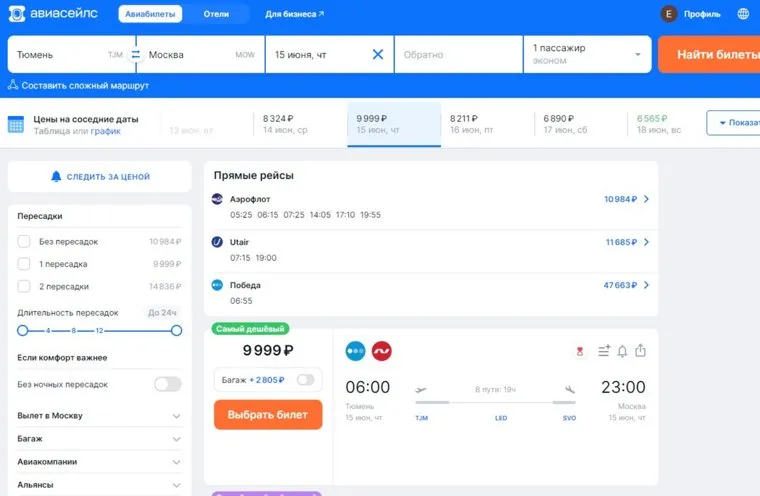The width and height of the screenshot is (760, 496).
Task: Click the right handle of transfer duration slider
Action: [176, 330]
